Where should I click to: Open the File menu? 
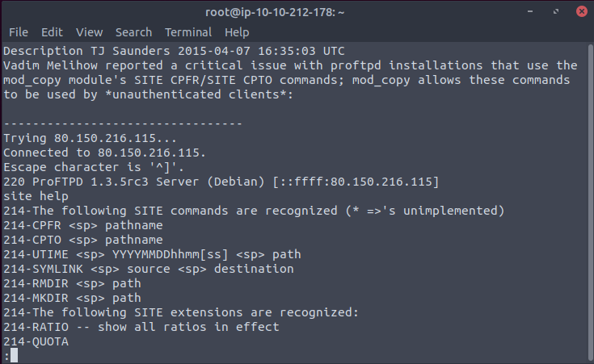[19, 32]
